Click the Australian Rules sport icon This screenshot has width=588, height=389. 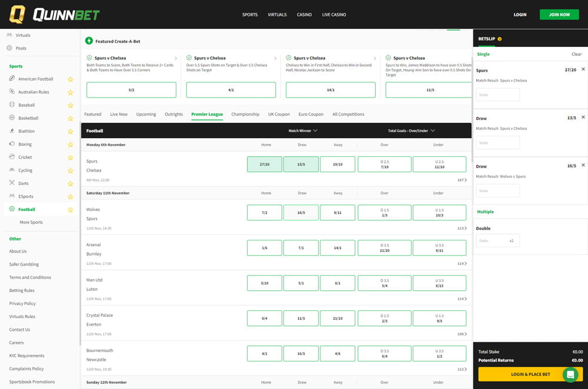12,92
